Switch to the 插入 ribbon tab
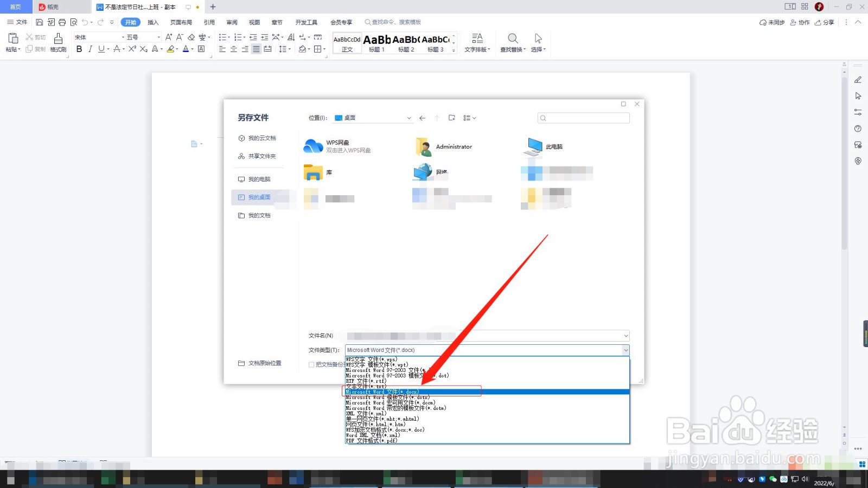The image size is (868, 488). 153,22
